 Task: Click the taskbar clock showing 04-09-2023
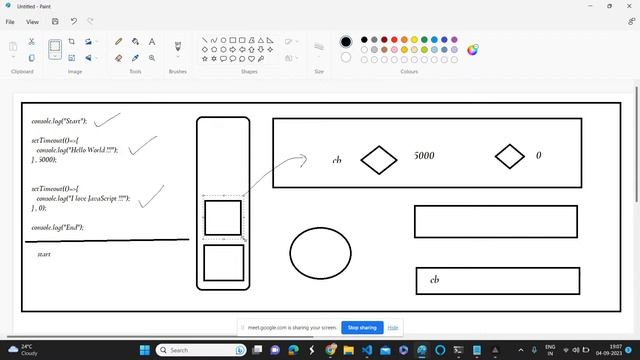pos(609,350)
